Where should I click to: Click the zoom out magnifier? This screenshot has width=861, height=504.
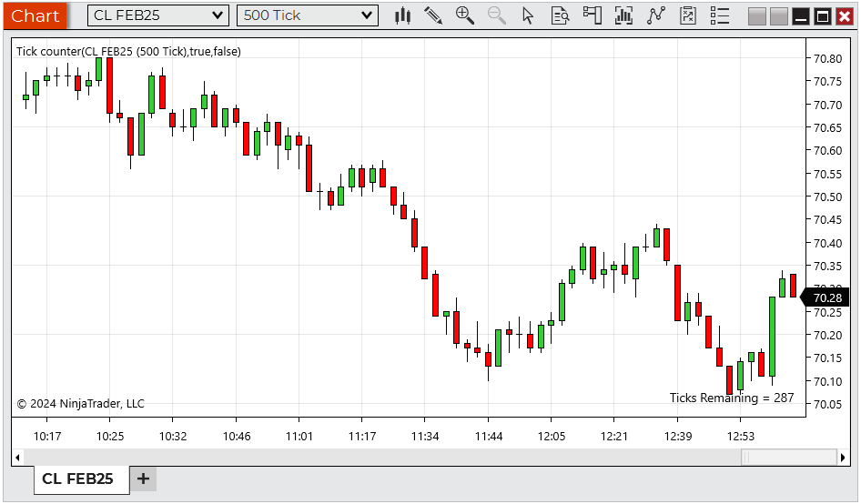tap(496, 15)
